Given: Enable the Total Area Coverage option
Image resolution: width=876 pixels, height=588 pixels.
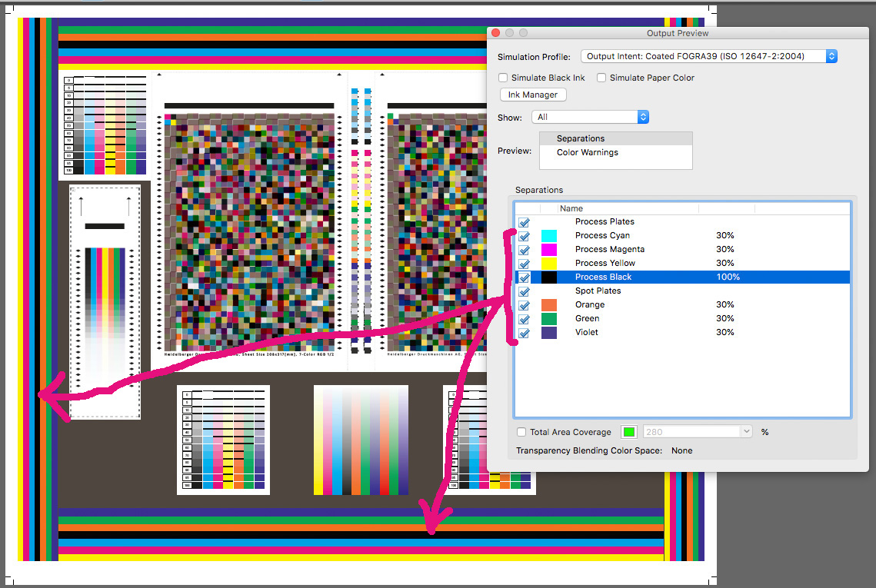Looking at the screenshot, I should coord(521,431).
